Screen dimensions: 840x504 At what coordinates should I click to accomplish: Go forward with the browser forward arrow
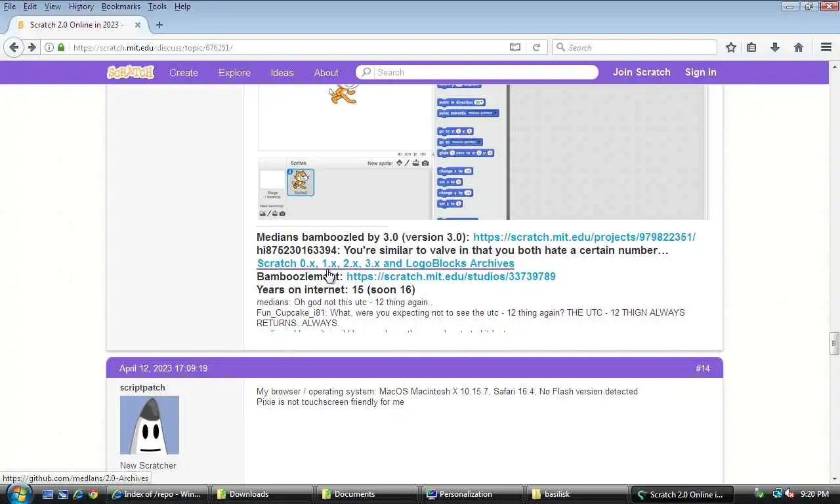31,47
